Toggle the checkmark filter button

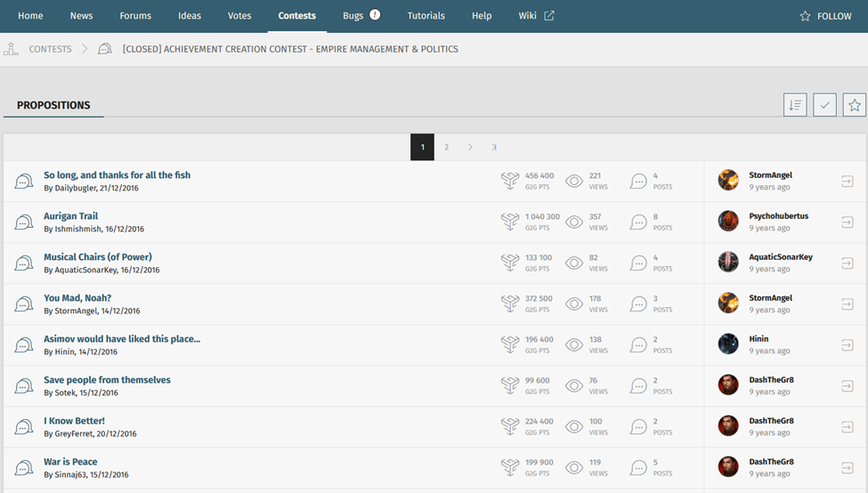pyautogui.click(x=824, y=105)
